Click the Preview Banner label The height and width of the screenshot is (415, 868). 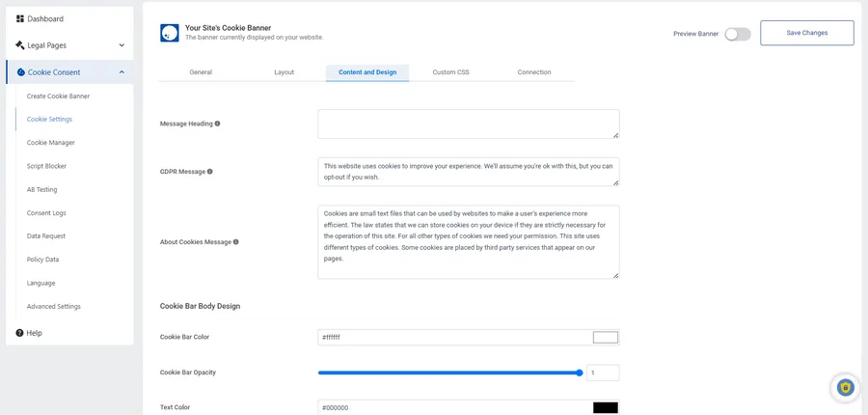tap(695, 34)
